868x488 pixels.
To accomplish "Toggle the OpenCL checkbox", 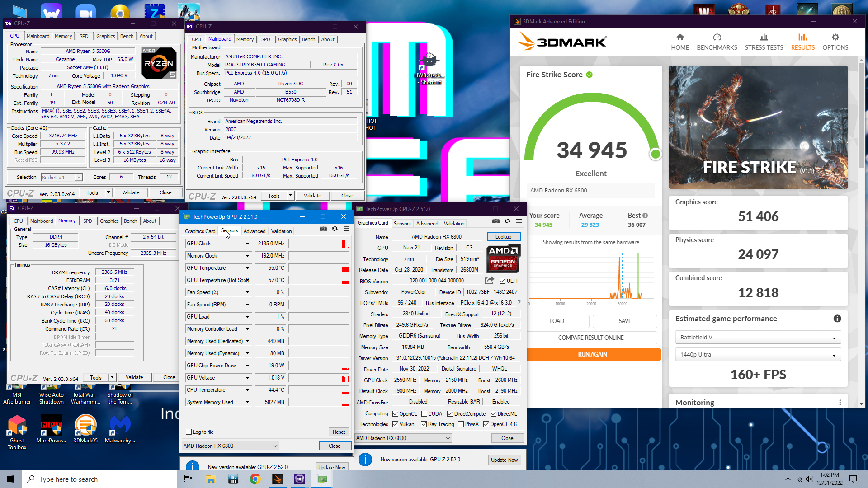I will 395,414.
